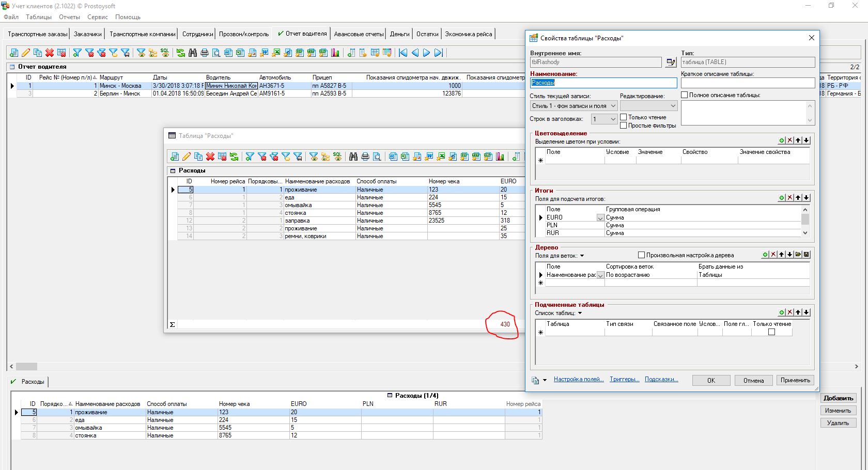Open the Наименование field dropdown in Дерево grid
The image size is (868, 470).
pos(600,275)
